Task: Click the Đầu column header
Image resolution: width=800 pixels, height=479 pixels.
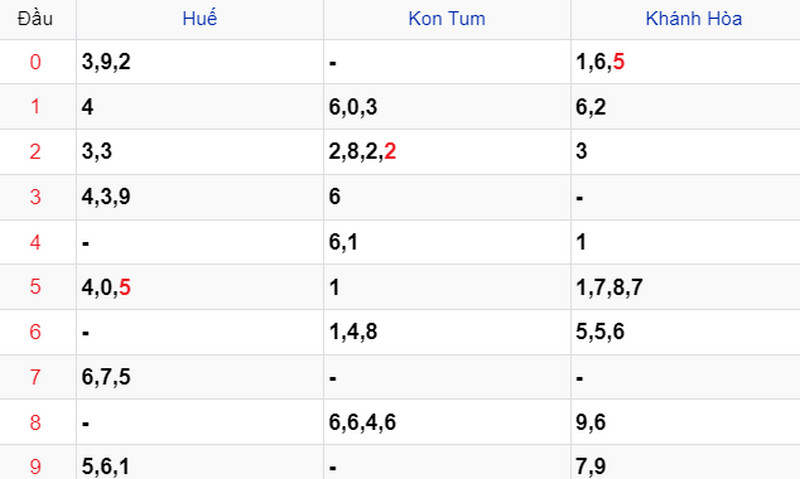Action: tap(35, 19)
